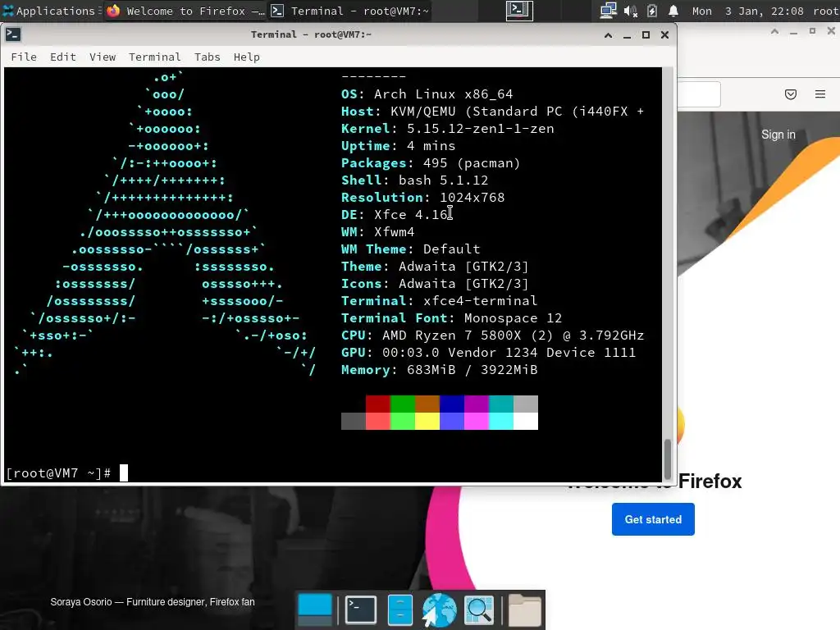Open the View menu in Terminal
This screenshot has width=840, height=630.
[x=103, y=57]
